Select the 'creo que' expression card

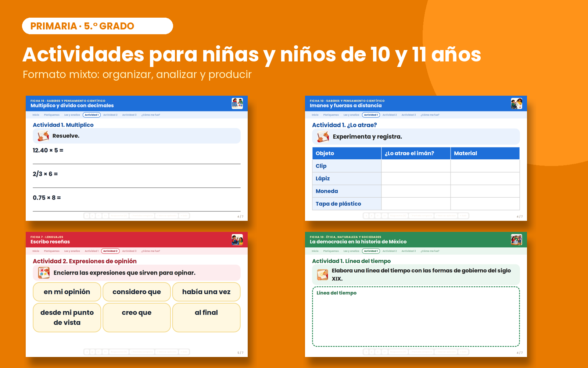137,317
